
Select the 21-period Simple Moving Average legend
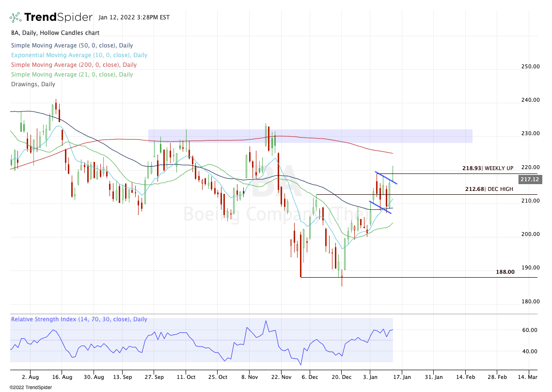coord(72,75)
